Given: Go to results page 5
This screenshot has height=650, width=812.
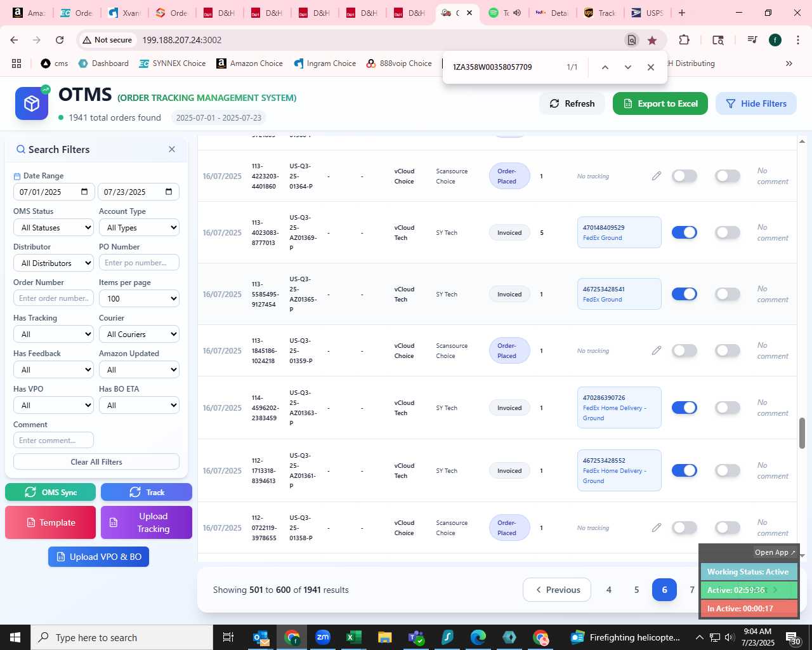Looking at the screenshot, I should 636,590.
